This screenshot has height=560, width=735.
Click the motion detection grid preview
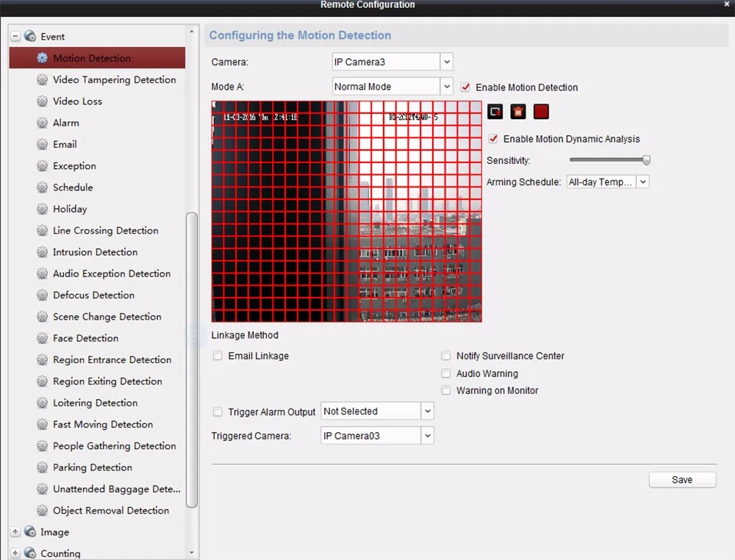346,212
